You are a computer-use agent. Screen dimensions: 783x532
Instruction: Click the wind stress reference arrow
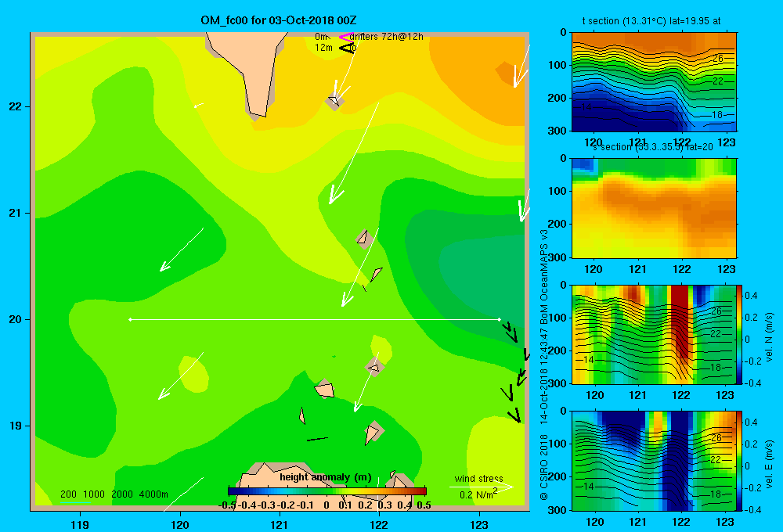coord(481,487)
